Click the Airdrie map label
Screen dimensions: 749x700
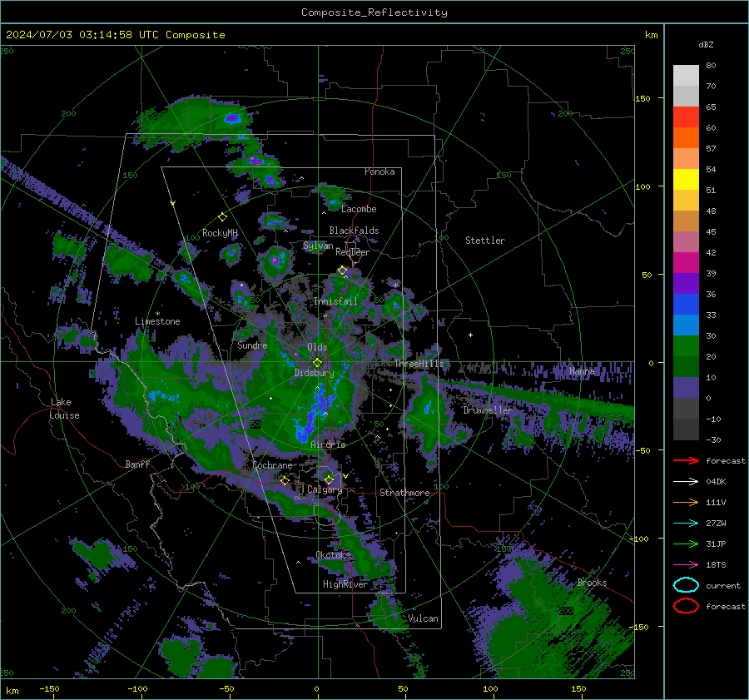coord(328,444)
